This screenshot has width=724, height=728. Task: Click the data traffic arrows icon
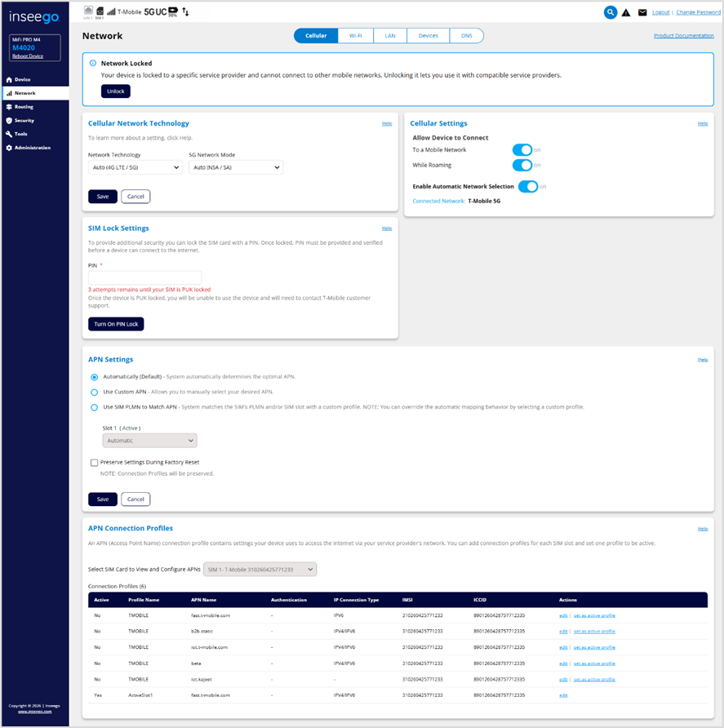click(x=185, y=12)
